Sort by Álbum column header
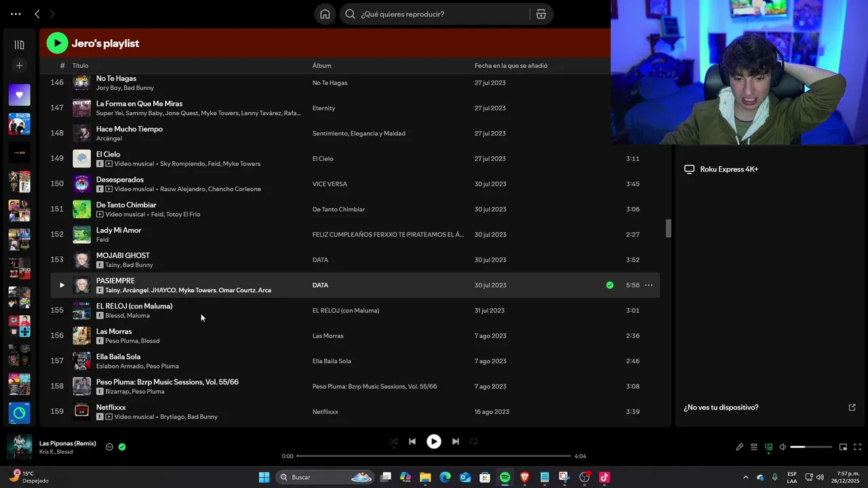 click(321, 66)
